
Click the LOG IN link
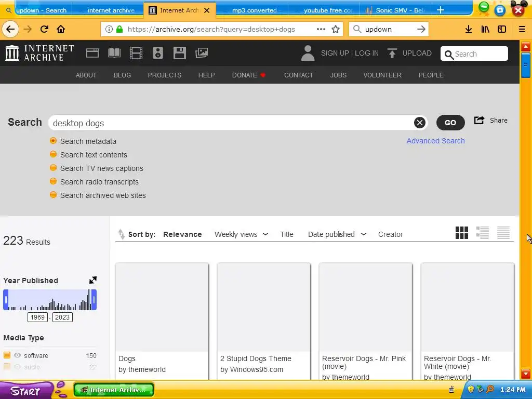[x=367, y=54]
